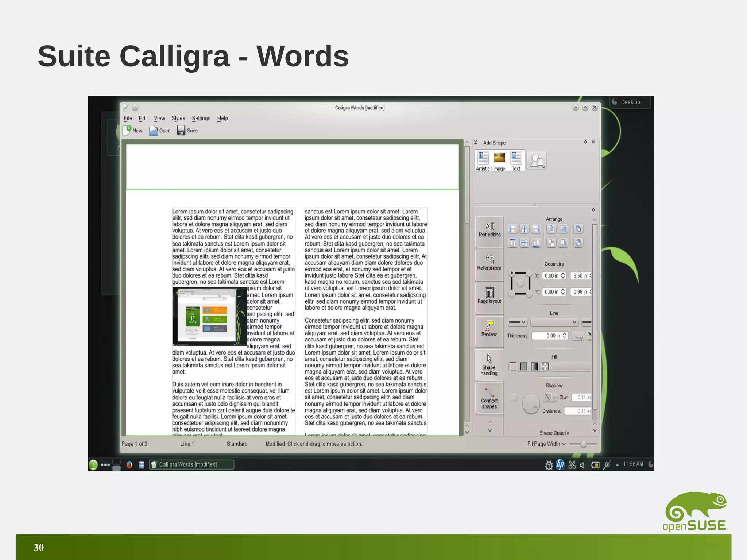Open the wide Line combo box
747x560 pixels.
coord(554,322)
